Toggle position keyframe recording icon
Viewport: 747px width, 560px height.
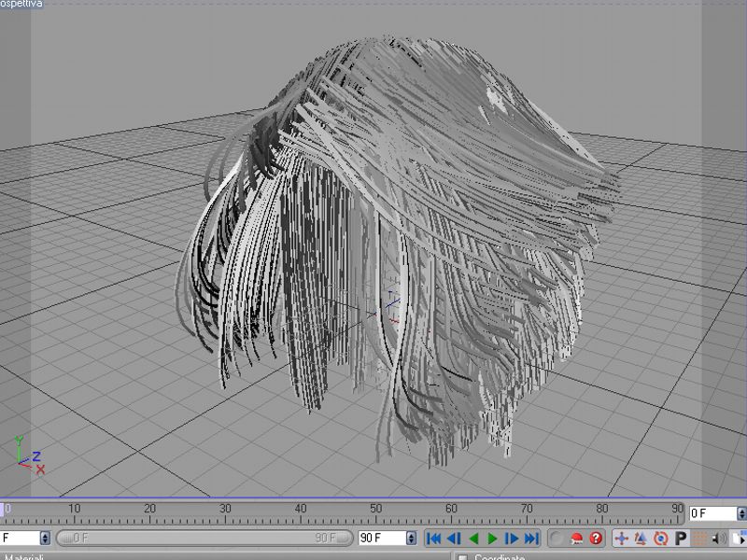[621, 539]
